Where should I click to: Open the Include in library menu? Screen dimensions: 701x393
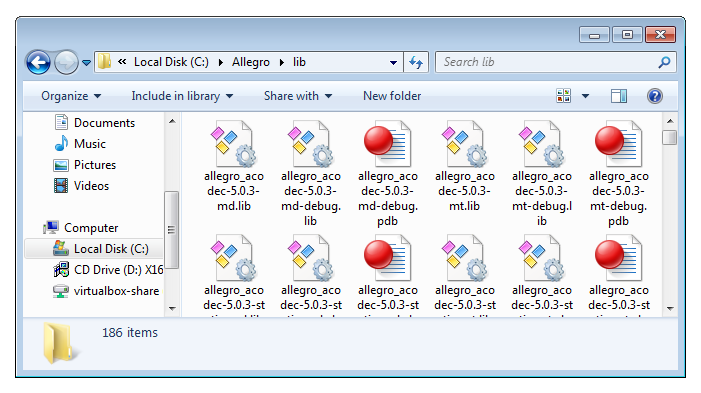(x=182, y=96)
